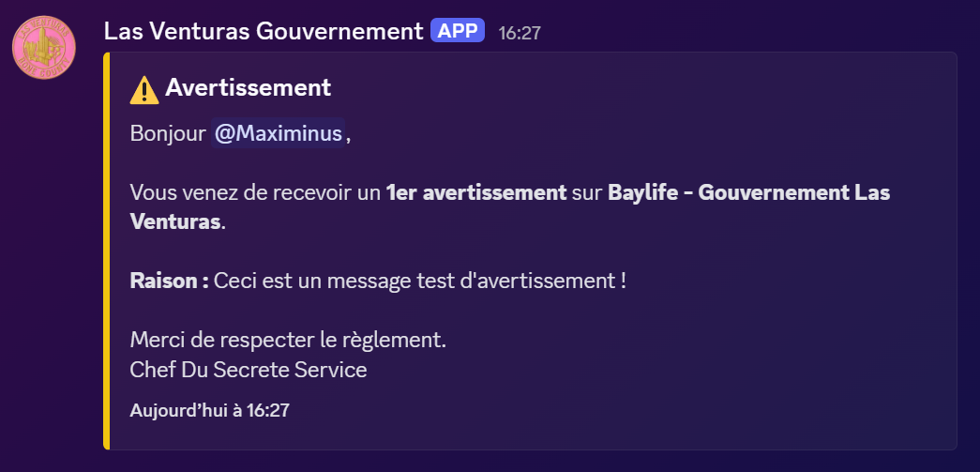Click the bold "1er avertissement" text

click(x=476, y=193)
